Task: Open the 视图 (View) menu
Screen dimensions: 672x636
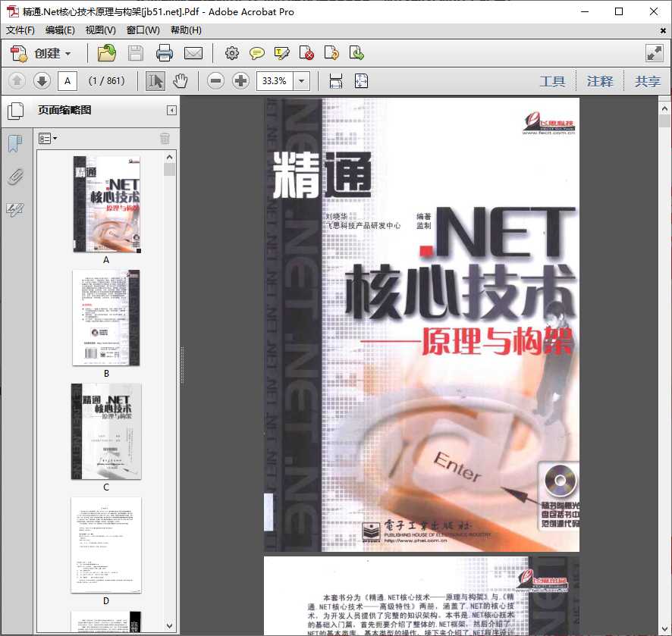Action: coord(99,30)
